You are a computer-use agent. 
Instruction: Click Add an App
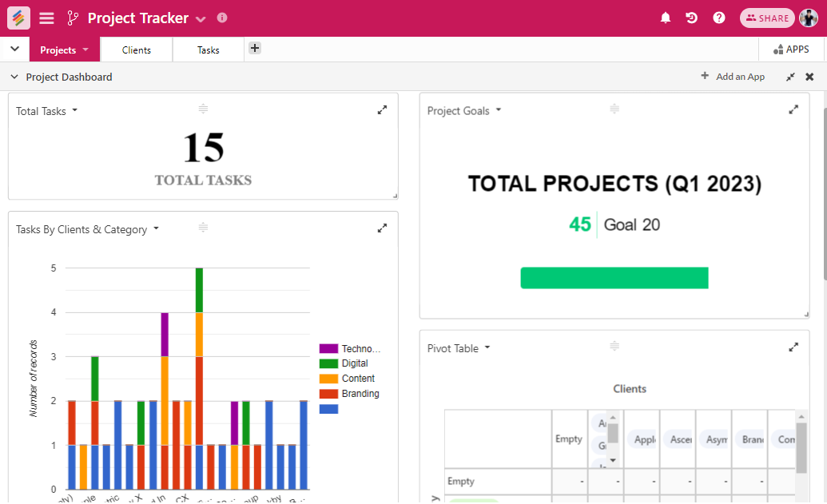[x=733, y=77]
